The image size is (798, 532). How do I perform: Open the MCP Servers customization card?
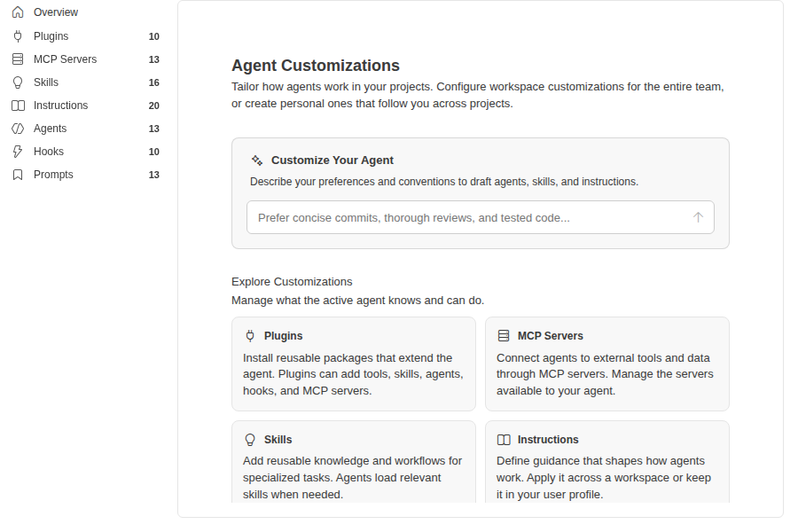click(x=607, y=364)
